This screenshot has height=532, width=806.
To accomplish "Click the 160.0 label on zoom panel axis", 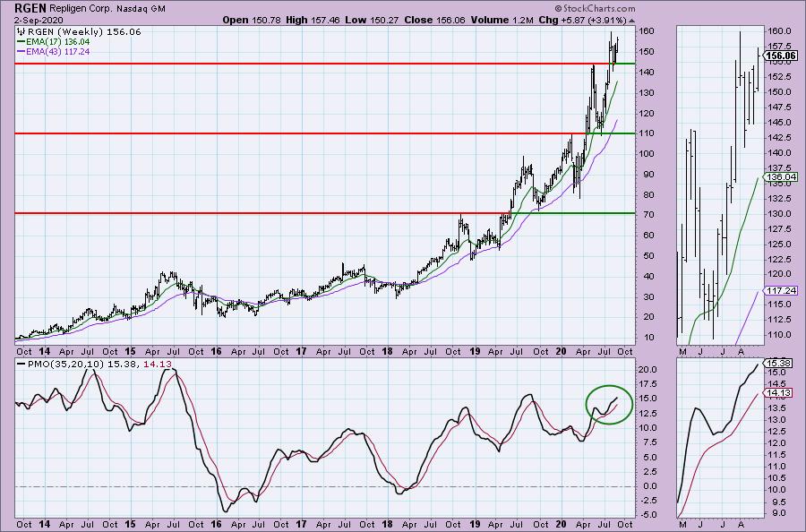I will click(x=779, y=30).
